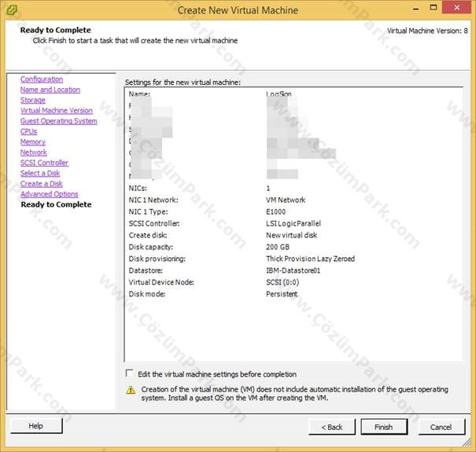Click the NIC 1 Type: label
Screen dimensions: 476x452
pyautogui.click(x=148, y=211)
